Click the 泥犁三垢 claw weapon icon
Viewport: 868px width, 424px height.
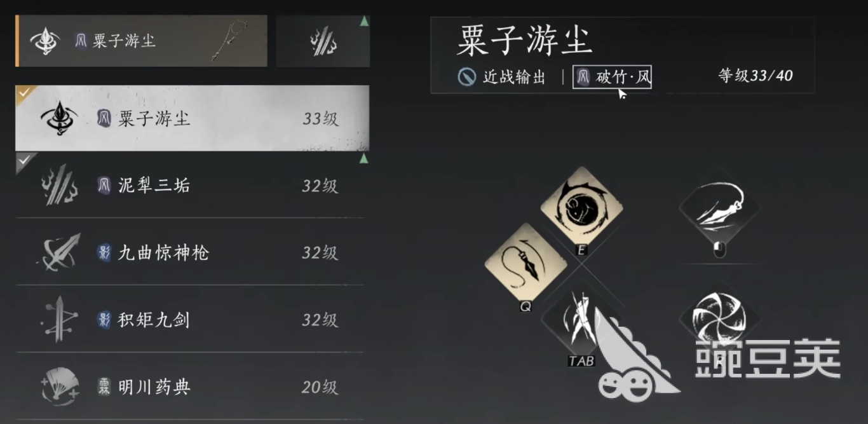coord(59,185)
